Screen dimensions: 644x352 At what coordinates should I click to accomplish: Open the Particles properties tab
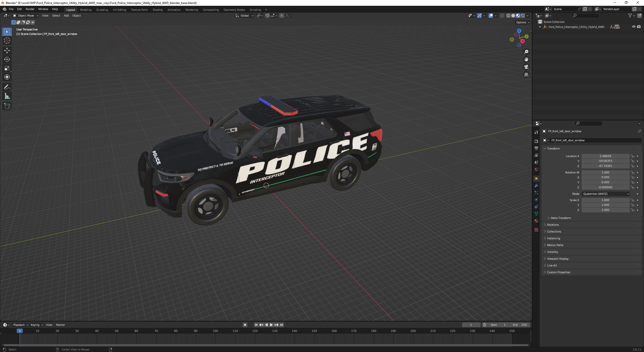click(536, 193)
